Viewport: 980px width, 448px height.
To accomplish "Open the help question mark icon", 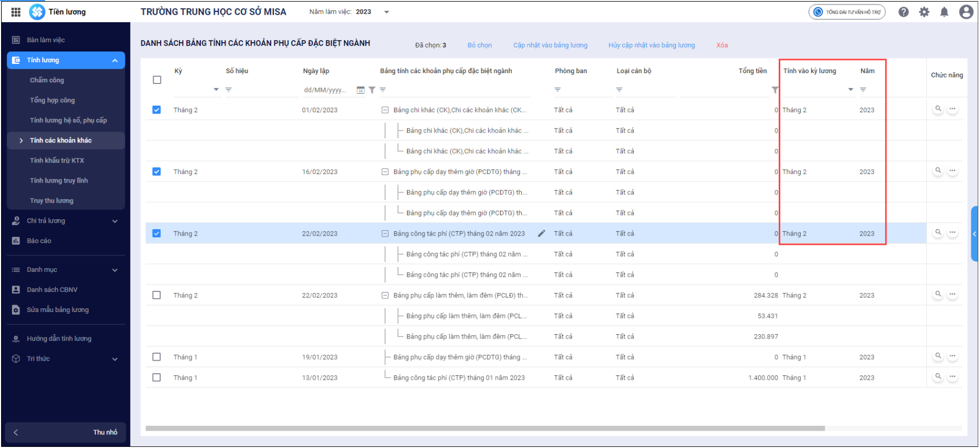I will pos(904,12).
